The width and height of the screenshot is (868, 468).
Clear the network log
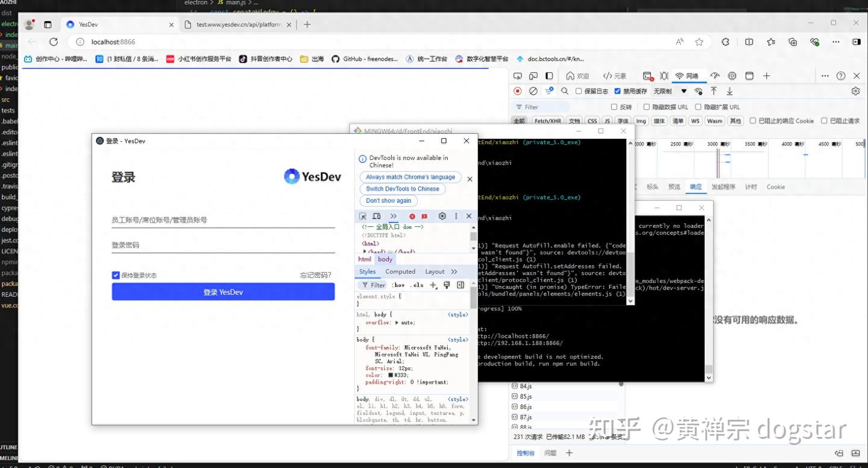[533, 91]
